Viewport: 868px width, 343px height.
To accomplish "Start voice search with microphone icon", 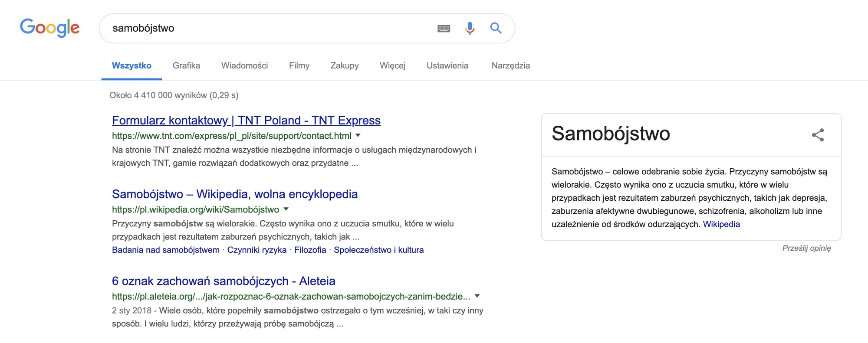I will click(470, 28).
